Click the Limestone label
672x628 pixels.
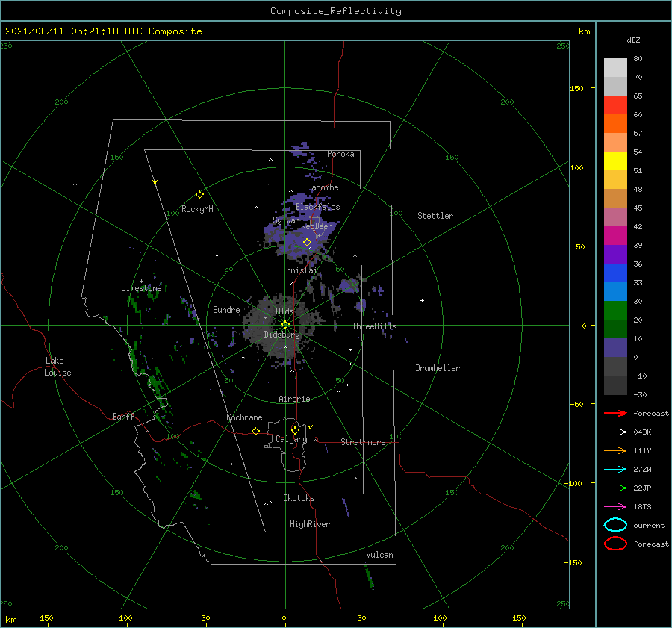coord(141,288)
